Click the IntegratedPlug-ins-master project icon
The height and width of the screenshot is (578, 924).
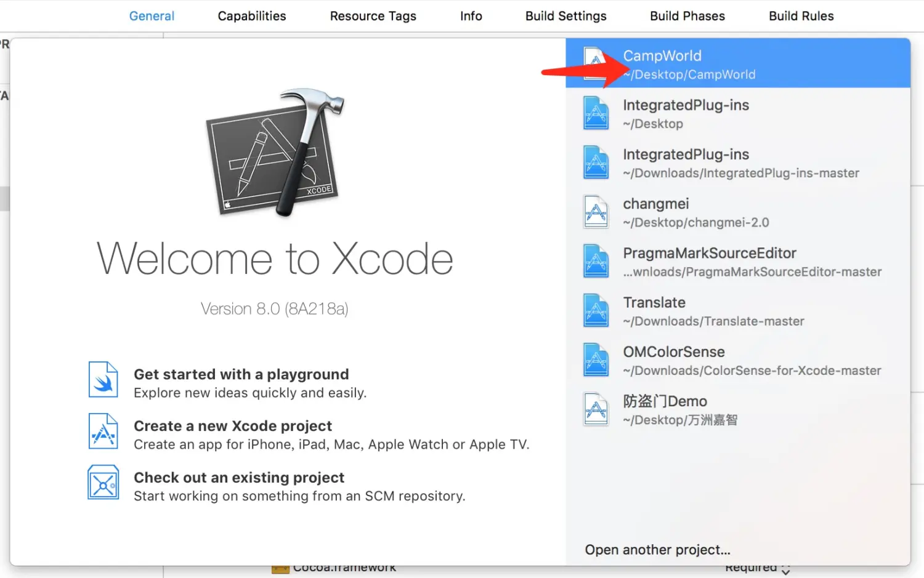pyautogui.click(x=596, y=163)
